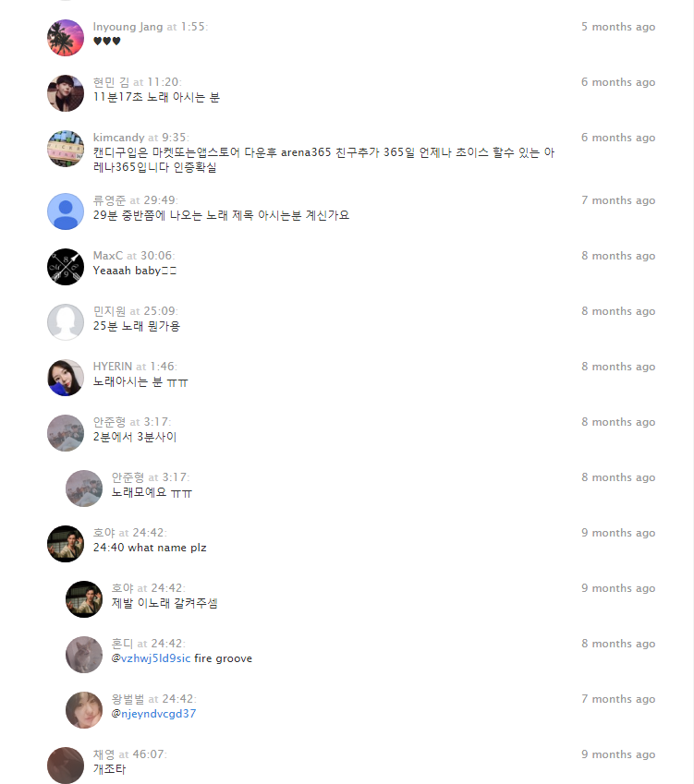Click MaxC's crossed arrows avatar

66,267
